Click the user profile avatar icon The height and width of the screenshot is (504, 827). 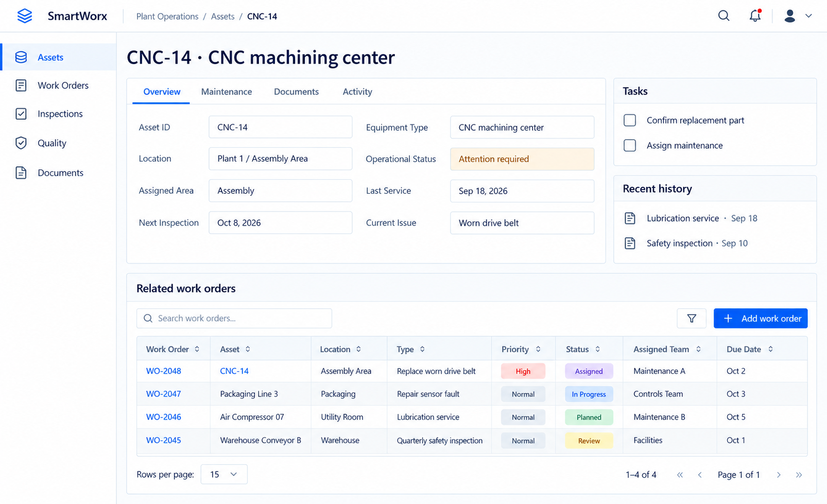click(790, 16)
